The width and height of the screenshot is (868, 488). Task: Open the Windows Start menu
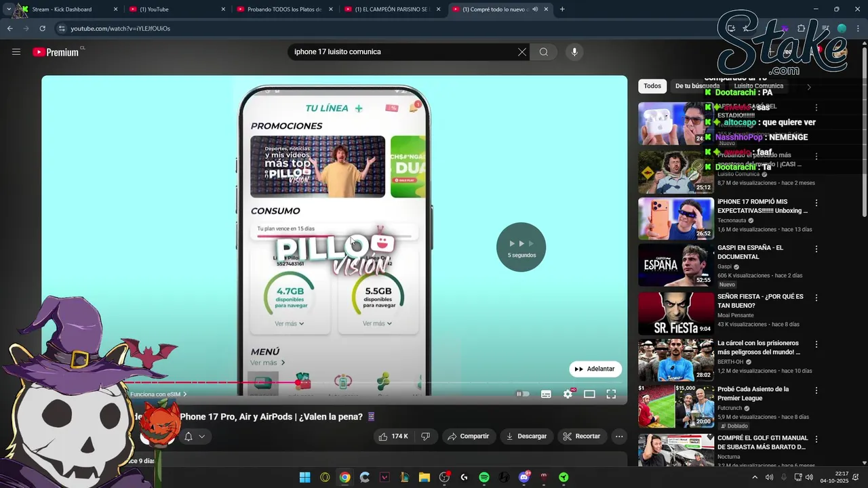pos(305,477)
